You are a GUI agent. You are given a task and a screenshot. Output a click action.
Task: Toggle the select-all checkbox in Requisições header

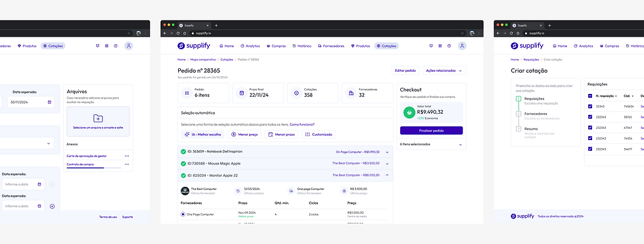[590, 96]
